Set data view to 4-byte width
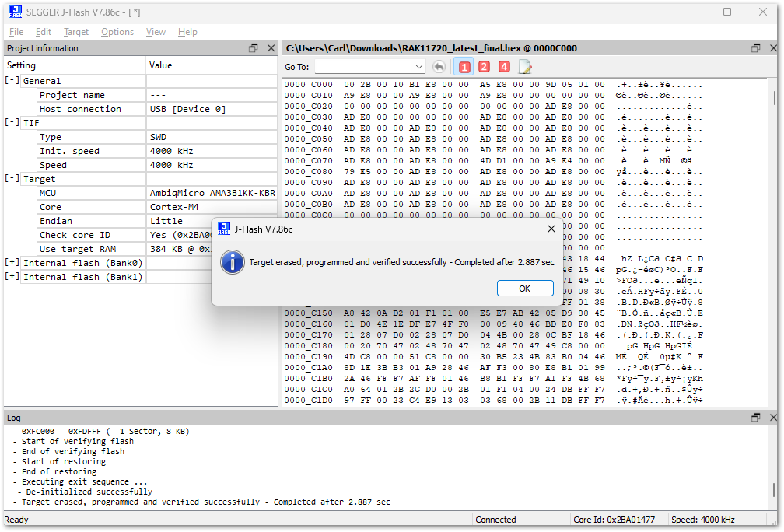The height and width of the screenshot is (532, 784). tap(504, 67)
